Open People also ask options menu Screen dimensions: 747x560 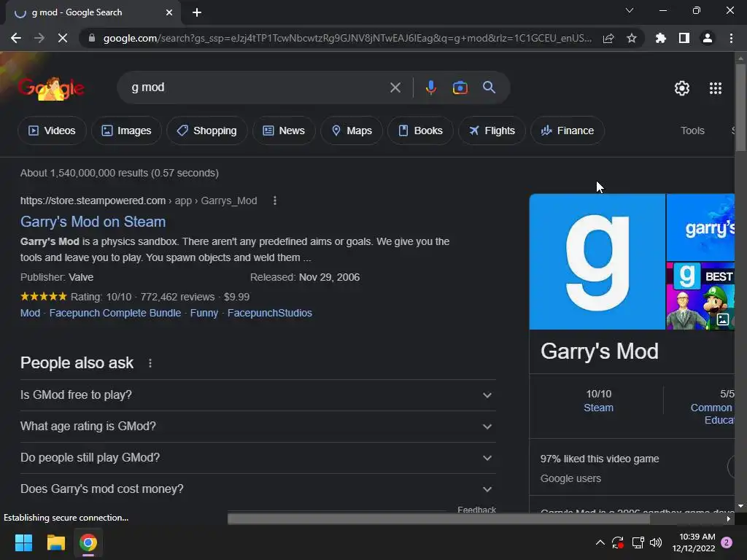(150, 363)
